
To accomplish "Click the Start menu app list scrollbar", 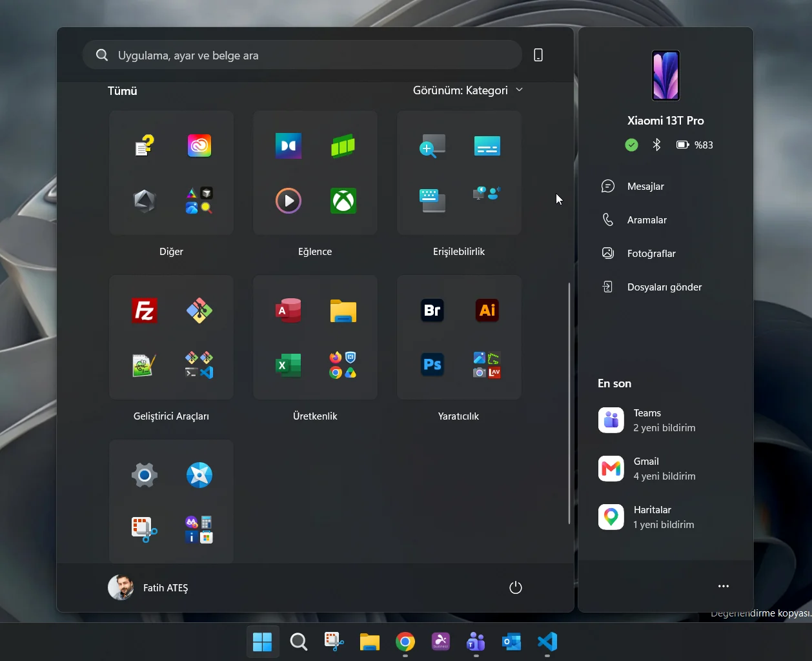I will pyautogui.click(x=569, y=403).
